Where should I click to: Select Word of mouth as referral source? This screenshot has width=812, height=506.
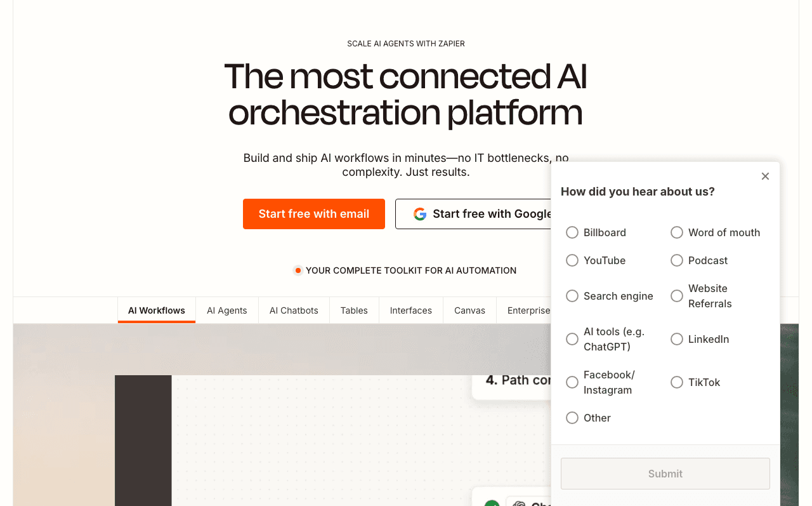676,232
